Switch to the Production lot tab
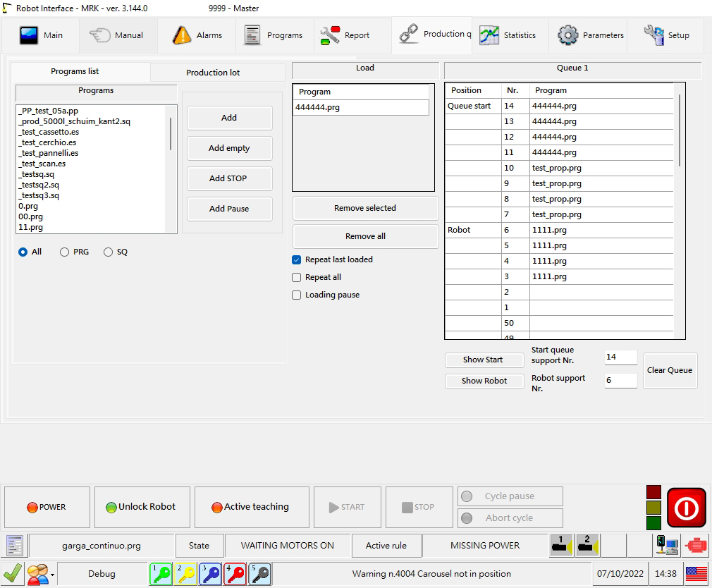 [212, 73]
